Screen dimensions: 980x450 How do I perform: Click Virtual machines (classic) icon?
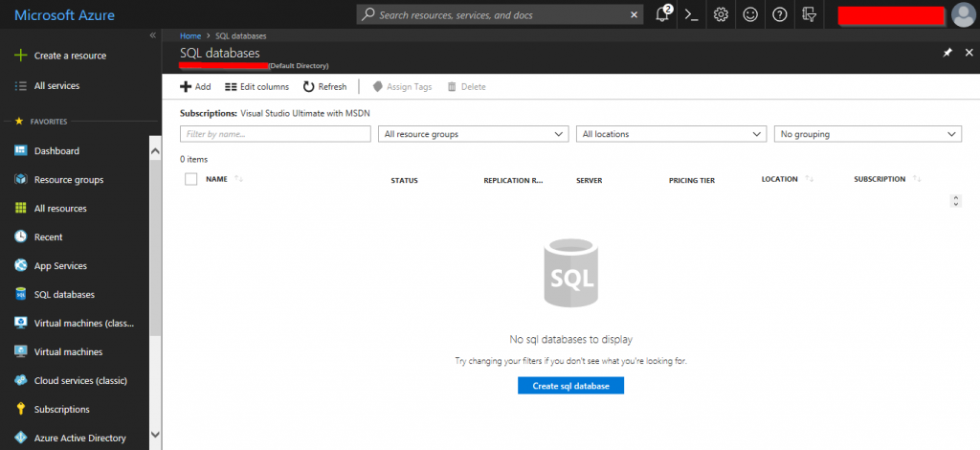tap(21, 323)
